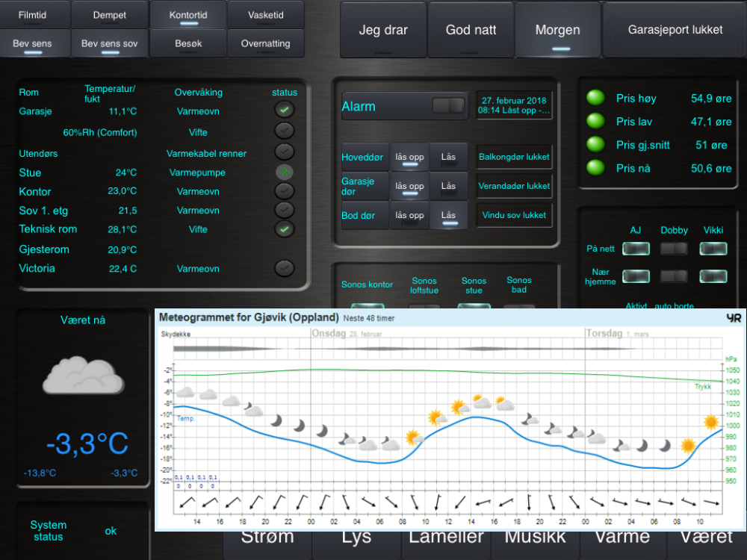Click the green indicator beside Pris nå
This screenshot has height=560, width=747.
click(595, 168)
